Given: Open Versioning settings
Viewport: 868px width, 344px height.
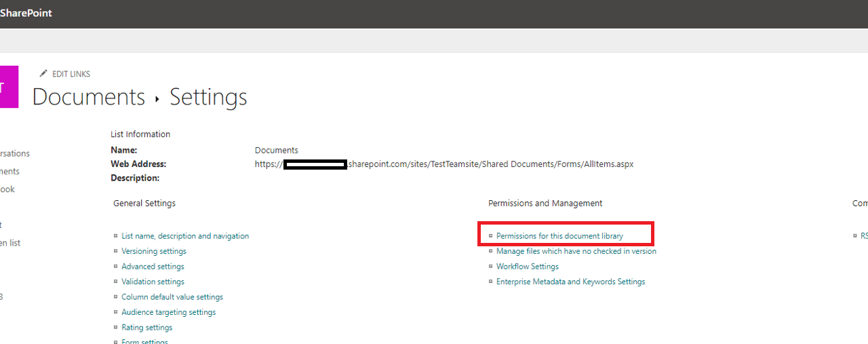Looking at the screenshot, I should [x=154, y=251].
